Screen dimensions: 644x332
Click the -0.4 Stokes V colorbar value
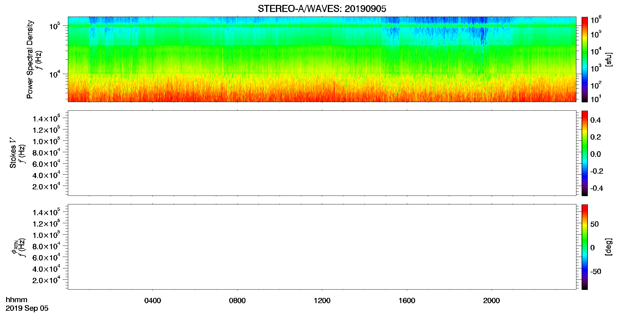click(597, 188)
